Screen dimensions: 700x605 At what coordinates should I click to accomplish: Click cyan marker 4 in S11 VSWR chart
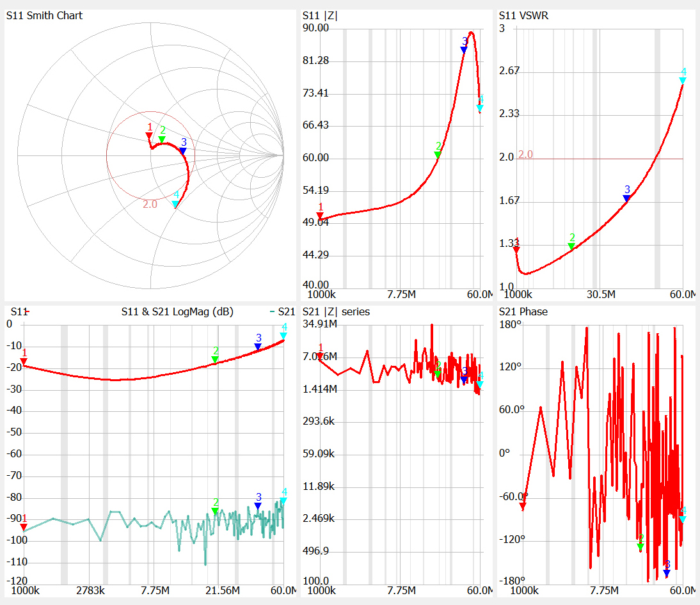tap(683, 80)
